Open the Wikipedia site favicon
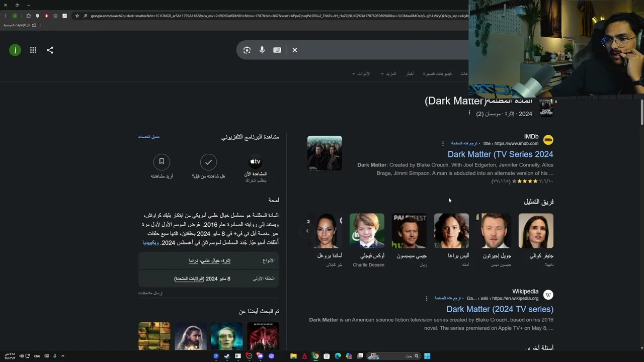The height and width of the screenshot is (362, 644). [548, 295]
